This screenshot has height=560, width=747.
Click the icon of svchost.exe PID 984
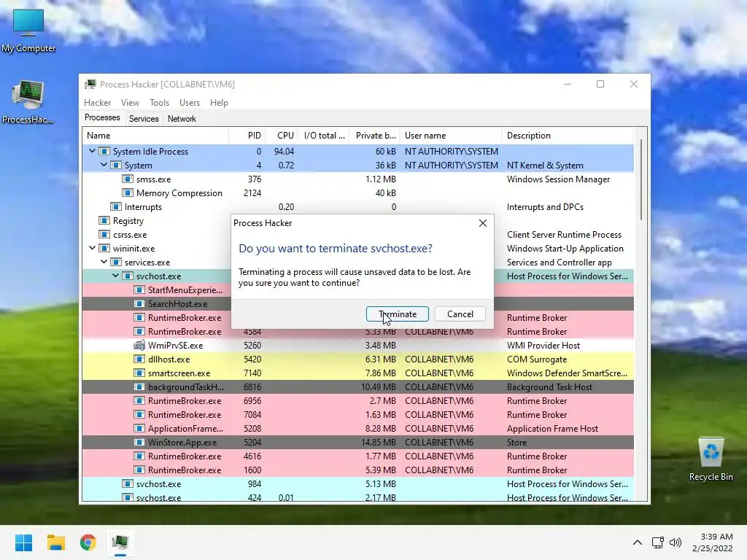(x=127, y=484)
